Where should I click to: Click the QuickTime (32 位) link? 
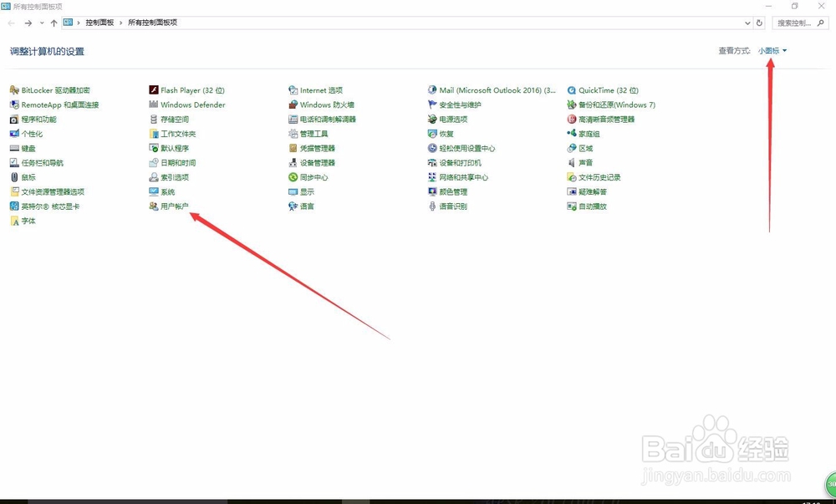click(609, 90)
